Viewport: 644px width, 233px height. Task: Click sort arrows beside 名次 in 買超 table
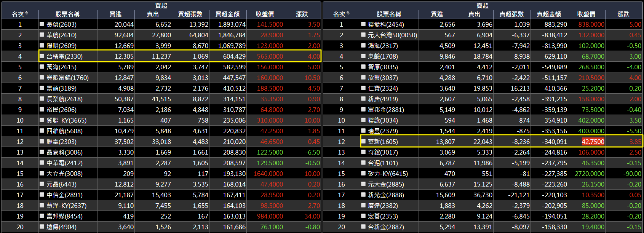point(27,14)
